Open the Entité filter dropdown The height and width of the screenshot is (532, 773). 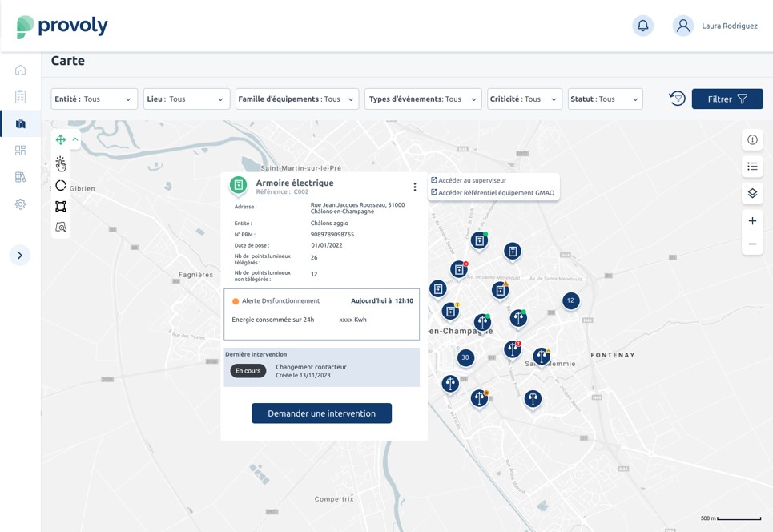(x=95, y=99)
